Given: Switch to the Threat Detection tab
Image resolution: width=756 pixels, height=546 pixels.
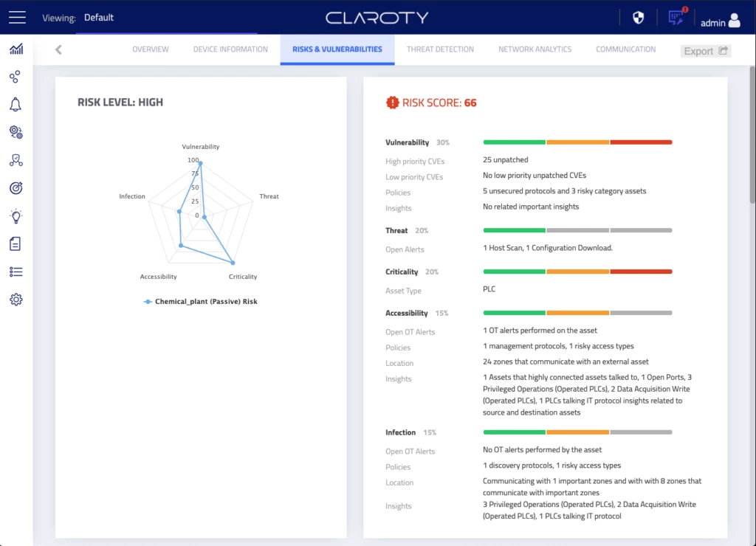Looking at the screenshot, I should [x=440, y=49].
